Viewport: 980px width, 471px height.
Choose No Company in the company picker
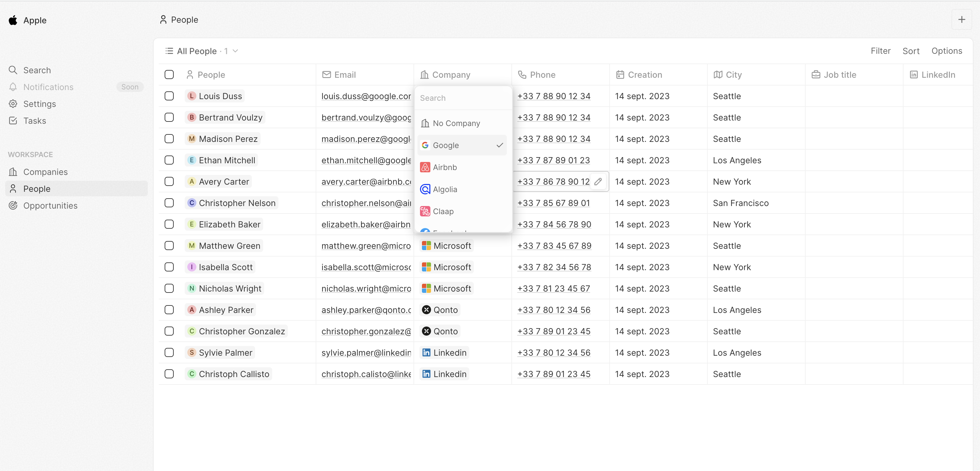(x=457, y=123)
